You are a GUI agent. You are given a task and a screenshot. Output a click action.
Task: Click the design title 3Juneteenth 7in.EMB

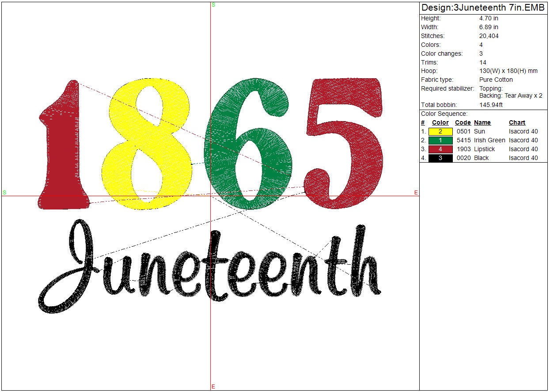pyautogui.click(x=483, y=8)
